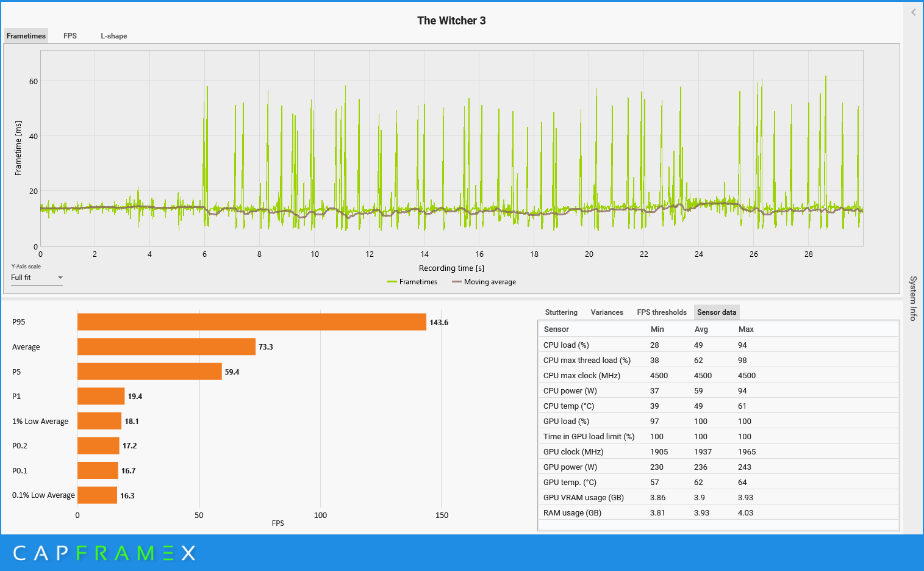Select the GPU power (W) row
924x571 pixels.
coord(718,467)
